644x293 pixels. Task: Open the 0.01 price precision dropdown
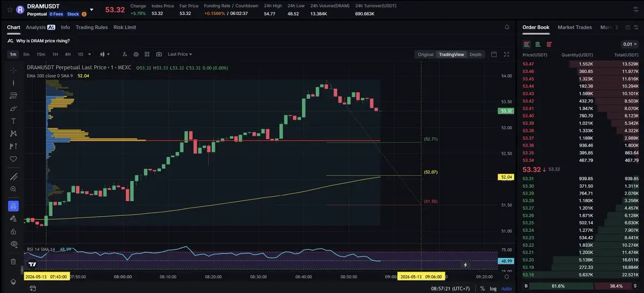click(x=630, y=45)
